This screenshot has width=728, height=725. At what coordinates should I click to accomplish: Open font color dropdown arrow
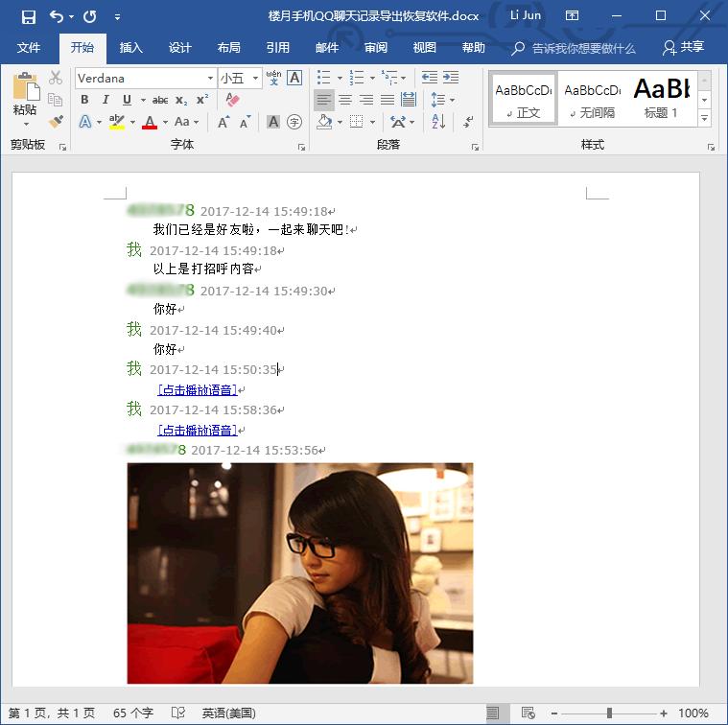(x=165, y=123)
